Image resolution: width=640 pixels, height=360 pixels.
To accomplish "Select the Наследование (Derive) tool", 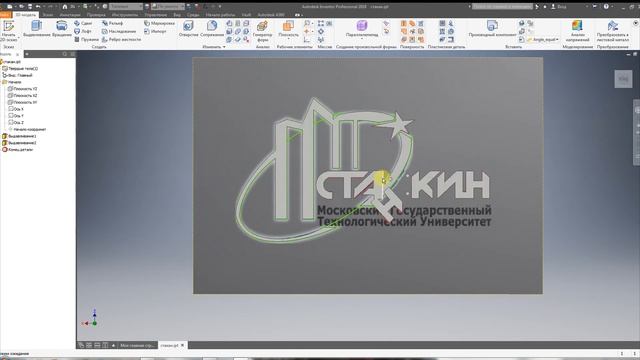I will 119,31.
